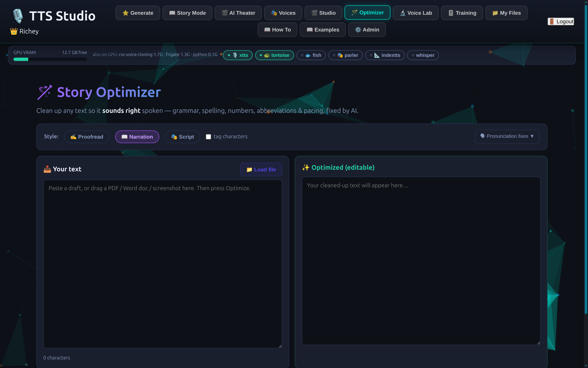Click the slider icon on Training
The image size is (588, 368).
click(x=451, y=13)
